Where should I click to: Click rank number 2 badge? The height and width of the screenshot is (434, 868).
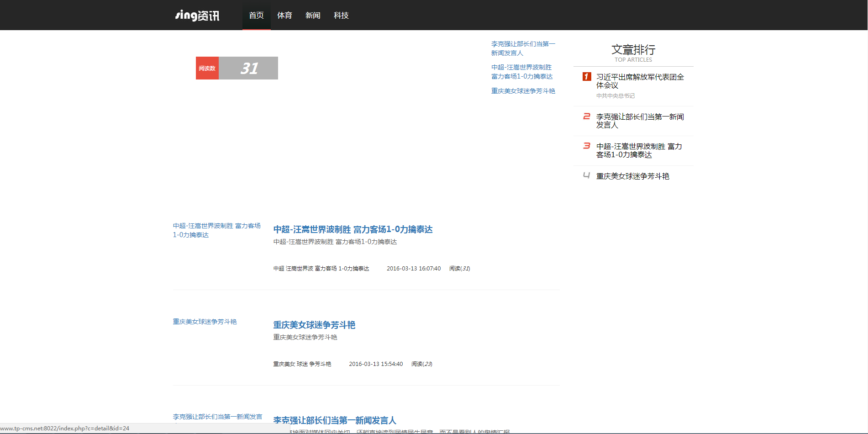coord(587,116)
